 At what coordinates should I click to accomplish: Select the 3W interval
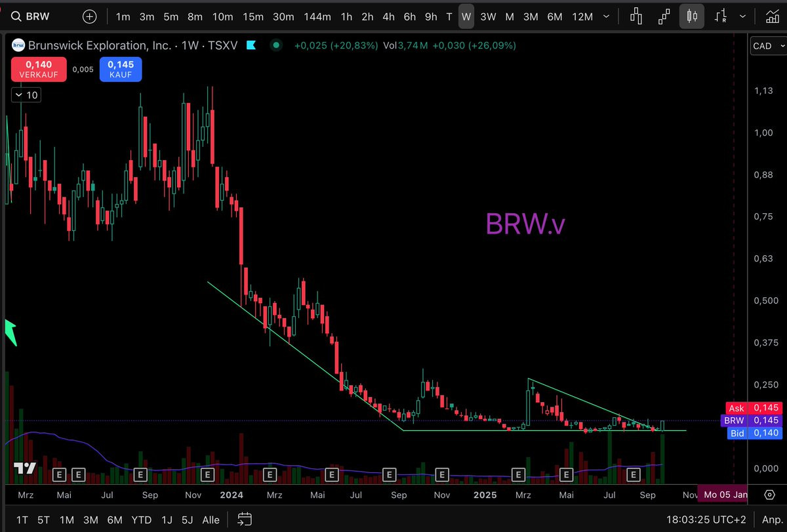(488, 16)
